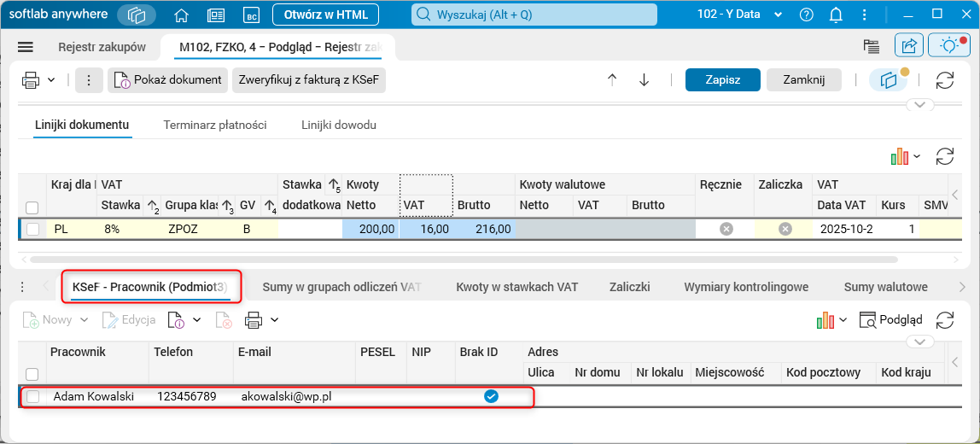
Task: Open the Nowy dropdown arrow
Action: (x=85, y=320)
